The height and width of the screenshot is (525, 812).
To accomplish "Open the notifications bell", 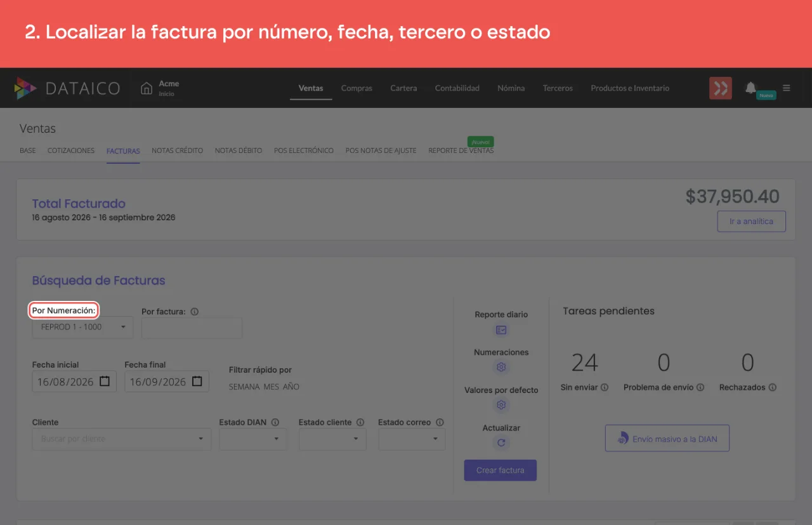I will point(750,88).
